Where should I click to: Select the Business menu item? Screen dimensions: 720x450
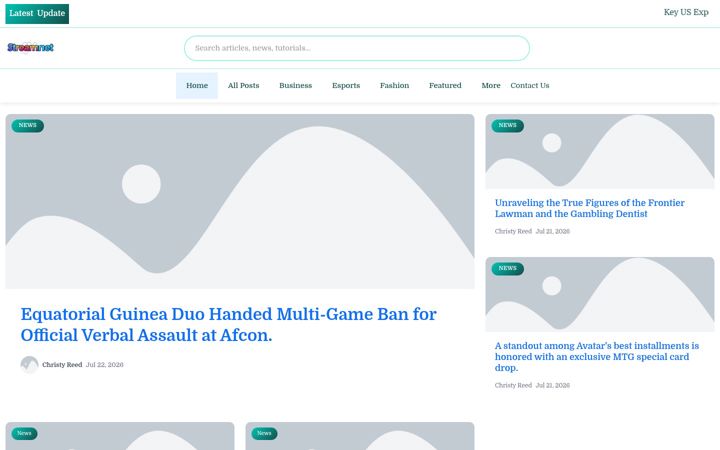pyautogui.click(x=295, y=85)
